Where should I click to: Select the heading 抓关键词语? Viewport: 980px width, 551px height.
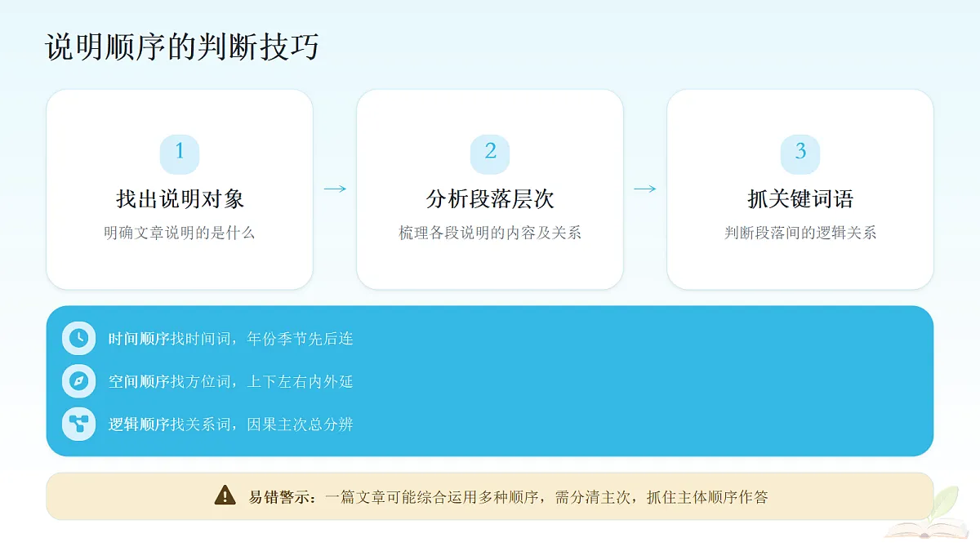click(x=800, y=198)
